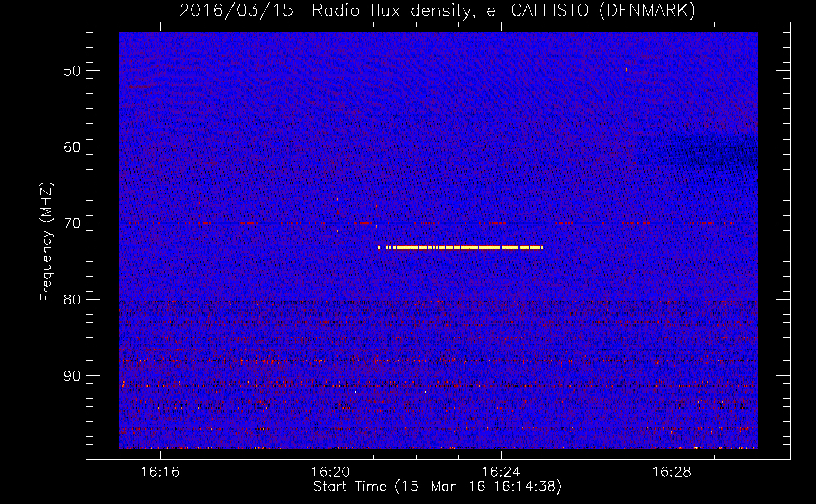The width and height of the screenshot is (816, 504).
Task: Click the plot title mentioning e-CALLISTO (DENMARK)
Action: (437, 10)
